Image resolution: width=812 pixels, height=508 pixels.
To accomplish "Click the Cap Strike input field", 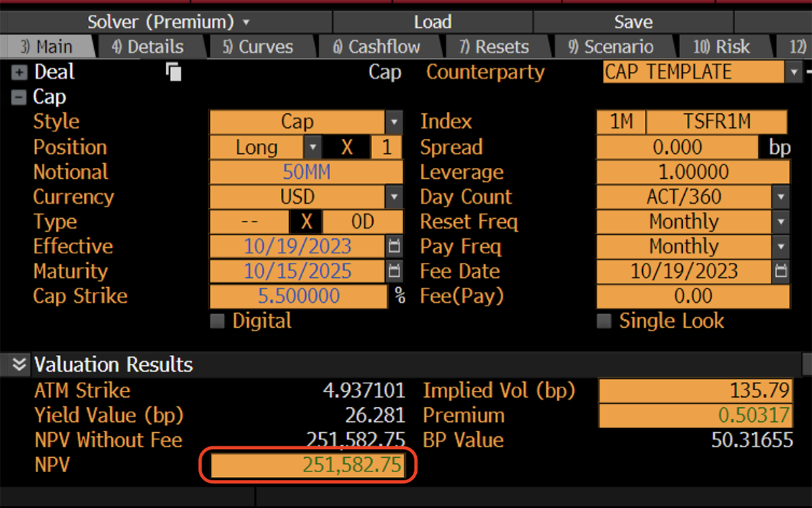I will [298, 297].
